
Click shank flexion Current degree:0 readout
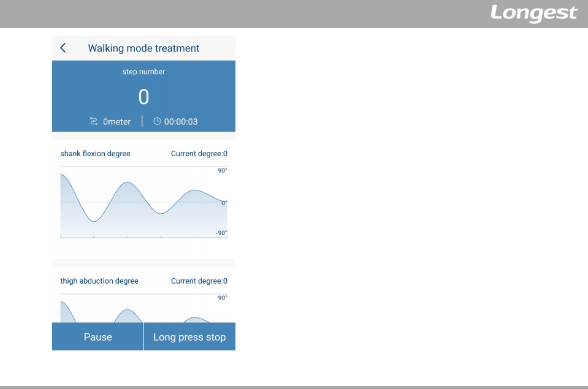199,154
